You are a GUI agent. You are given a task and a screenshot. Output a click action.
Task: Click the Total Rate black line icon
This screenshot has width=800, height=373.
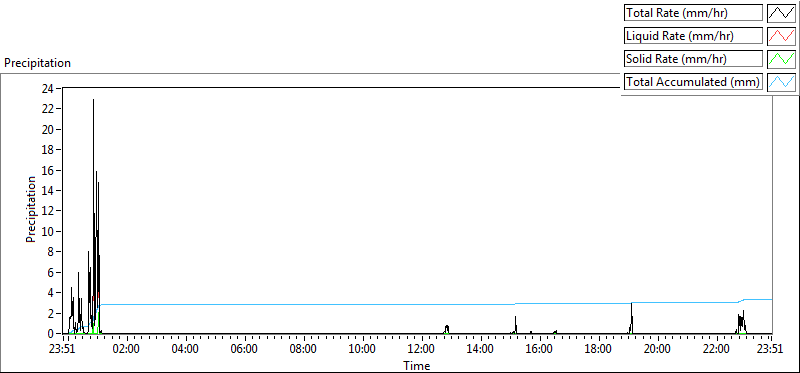click(782, 13)
